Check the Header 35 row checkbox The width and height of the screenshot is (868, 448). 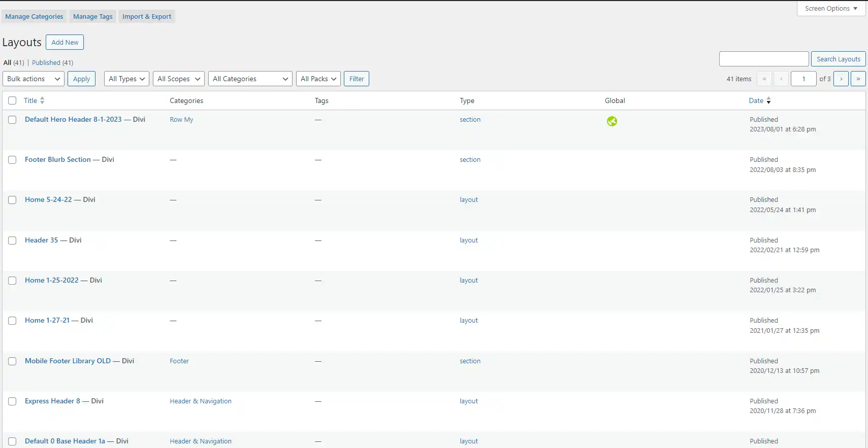(12, 240)
